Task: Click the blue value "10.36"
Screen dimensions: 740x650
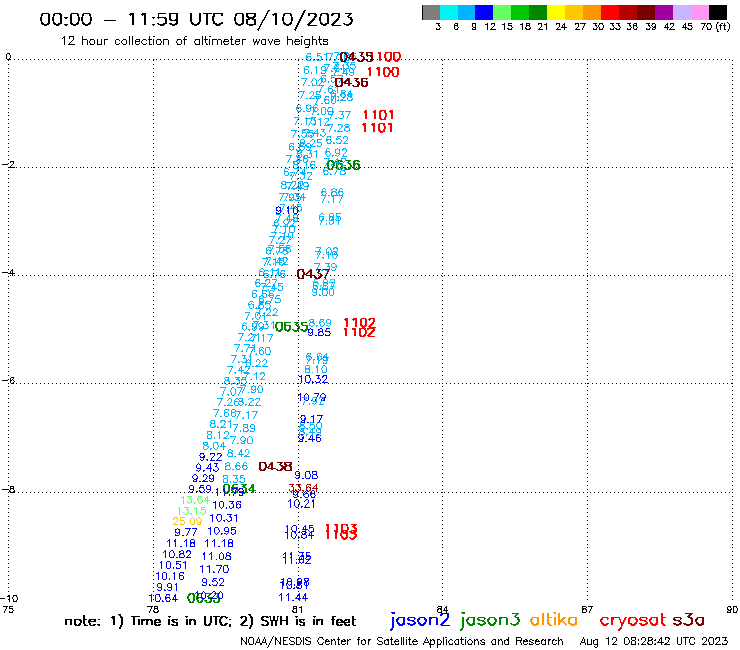Action: coord(227,505)
